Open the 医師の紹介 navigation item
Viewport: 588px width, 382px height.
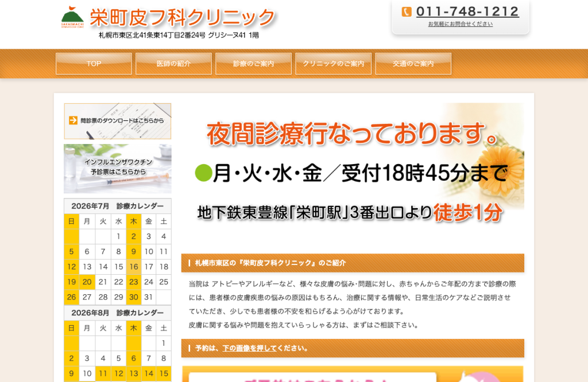click(x=173, y=64)
